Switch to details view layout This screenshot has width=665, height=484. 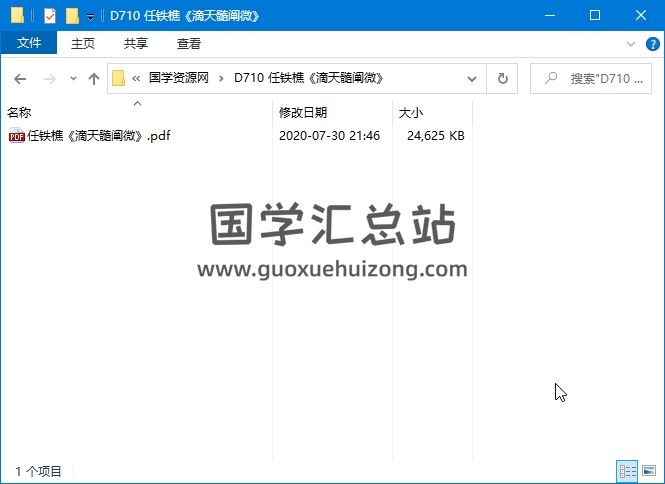(x=627, y=471)
